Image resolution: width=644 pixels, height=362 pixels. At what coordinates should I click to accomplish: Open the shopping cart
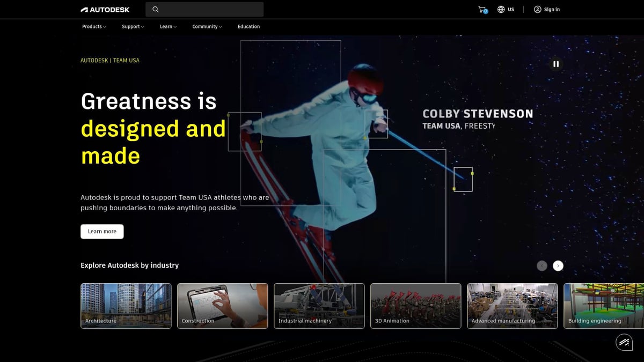tap(482, 10)
